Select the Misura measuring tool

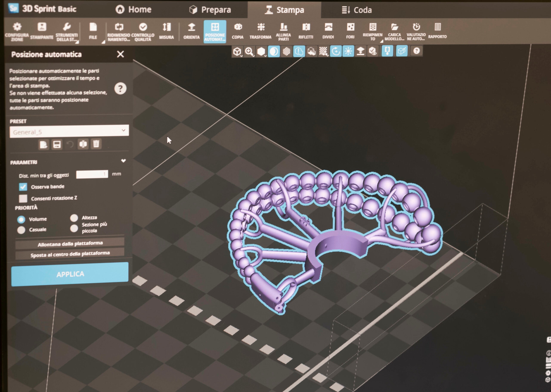(166, 31)
